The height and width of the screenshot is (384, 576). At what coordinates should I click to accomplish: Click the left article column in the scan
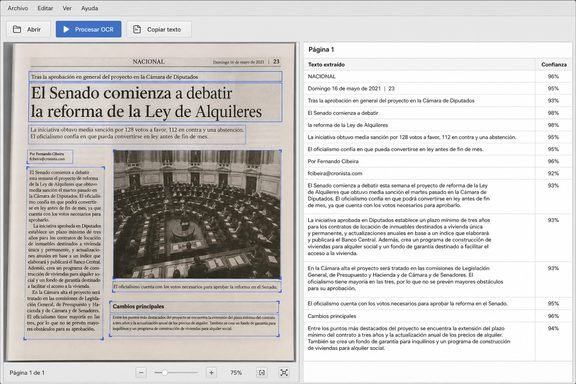(64, 253)
